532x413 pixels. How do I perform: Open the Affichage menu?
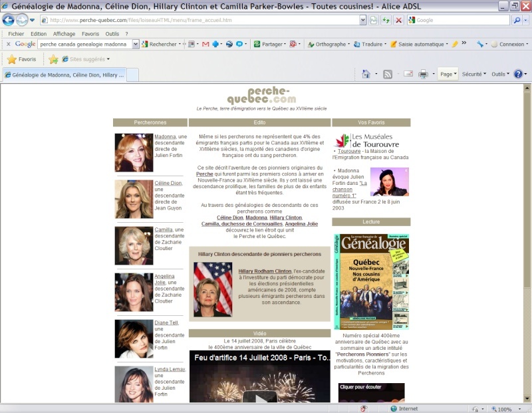(x=64, y=34)
